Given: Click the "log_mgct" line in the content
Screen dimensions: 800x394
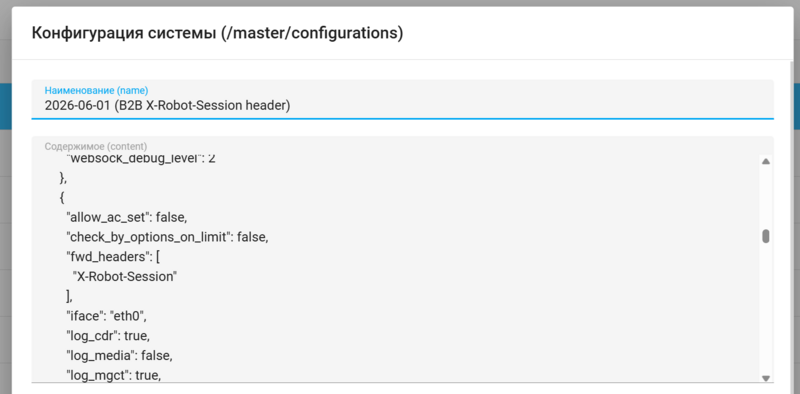Looking at the screenshot, I should [114, 376].
